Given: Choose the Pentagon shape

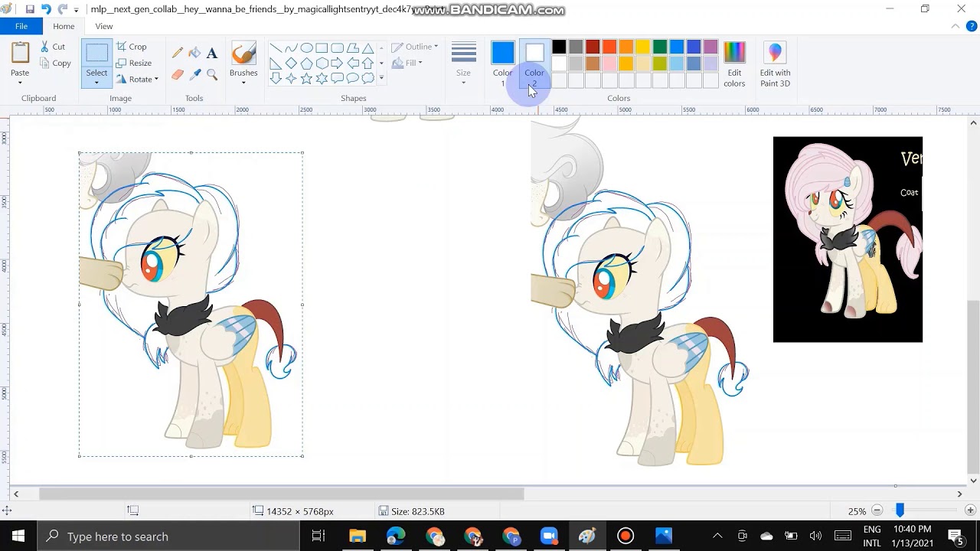Looking at the screenshot, I should (x=306, y=63).
